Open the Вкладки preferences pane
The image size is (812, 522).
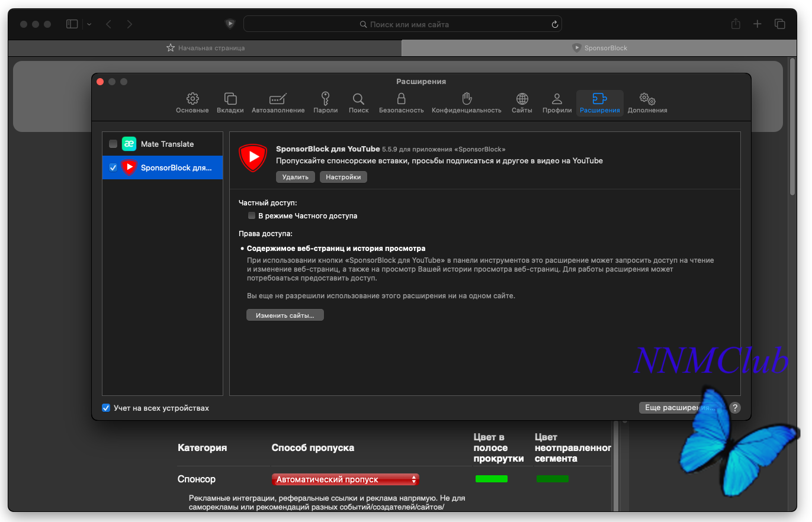(230, 103)
